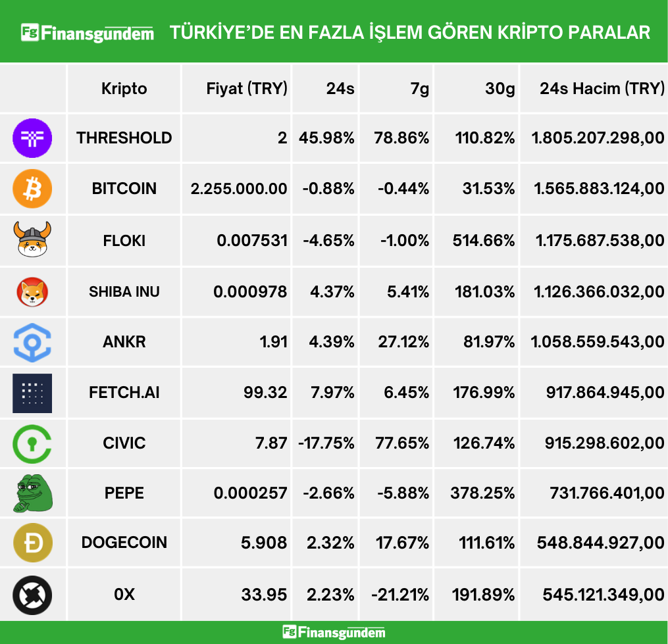Select the Floki viking dog icon
668x644 pixels.
click(x=32, y=239)
